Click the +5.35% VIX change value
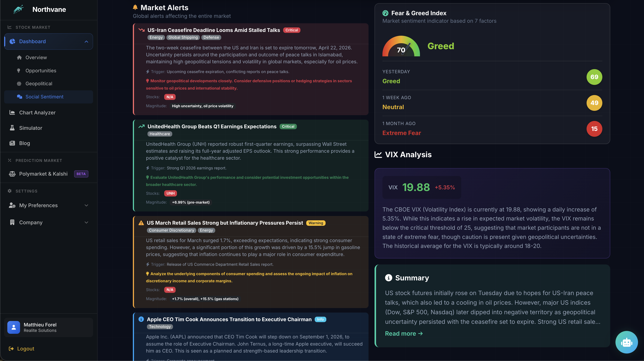The width and height of the screenshot is (644, 361). (x=445, y=187)
